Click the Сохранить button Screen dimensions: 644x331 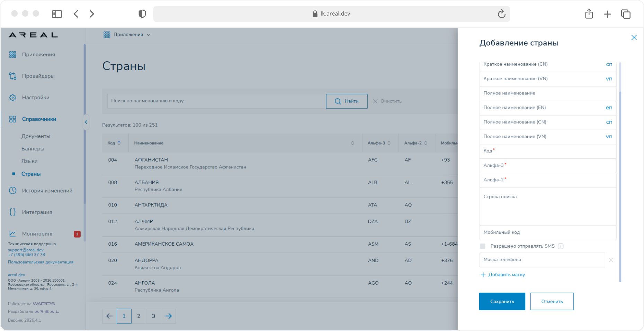coord(502,302)
